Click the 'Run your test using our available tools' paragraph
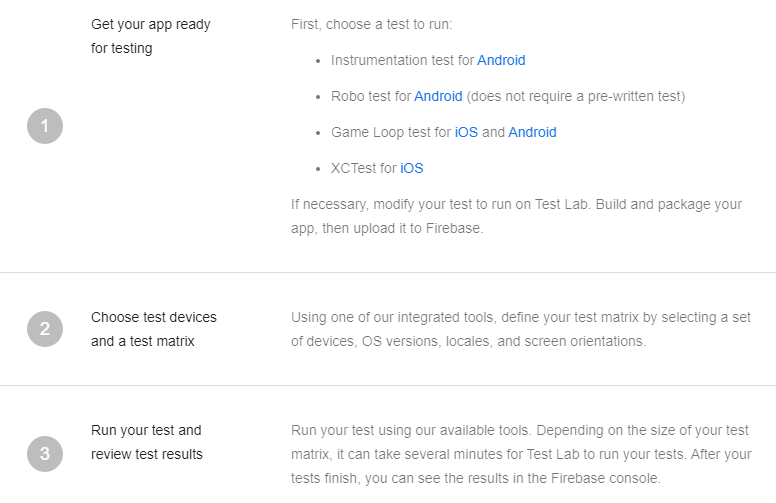This screenshot has height=503, width=776. 520,454
